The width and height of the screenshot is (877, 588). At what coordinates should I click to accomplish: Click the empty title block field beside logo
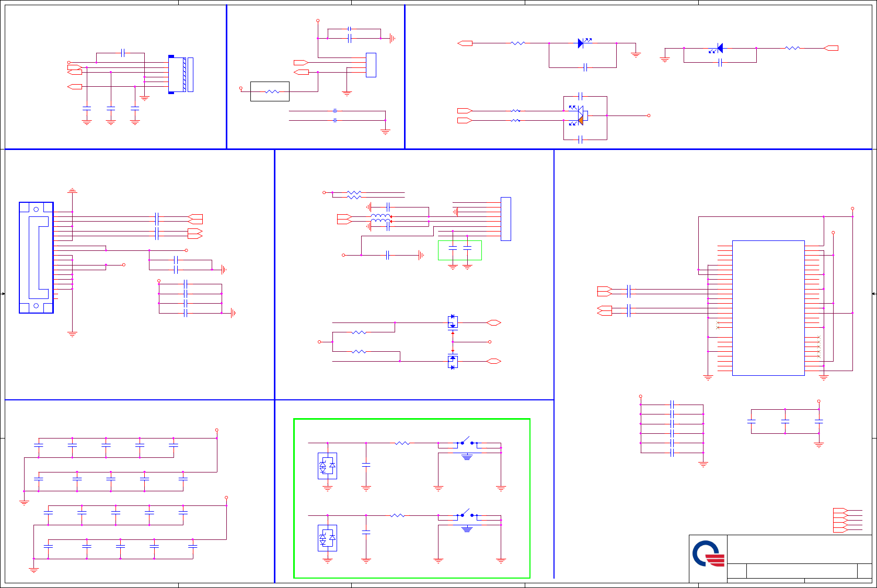(800, 549)
